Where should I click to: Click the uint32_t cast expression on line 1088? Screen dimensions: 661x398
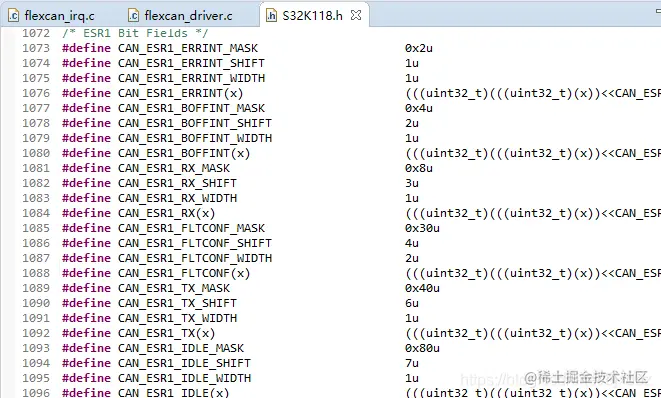point(533,273)
